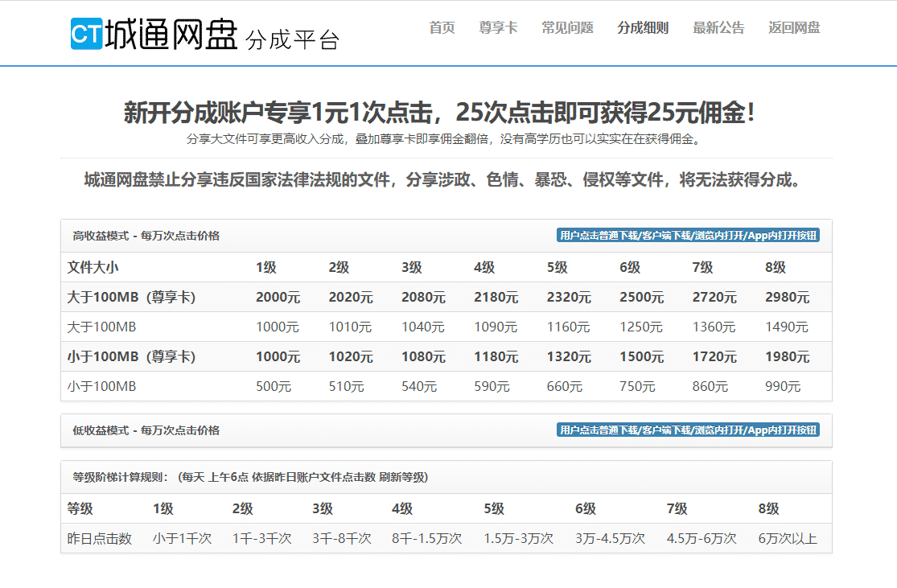This screenshot has width=897, height=588.
Task: Click the 1320元 cell
Action: (x=569, y=356)
